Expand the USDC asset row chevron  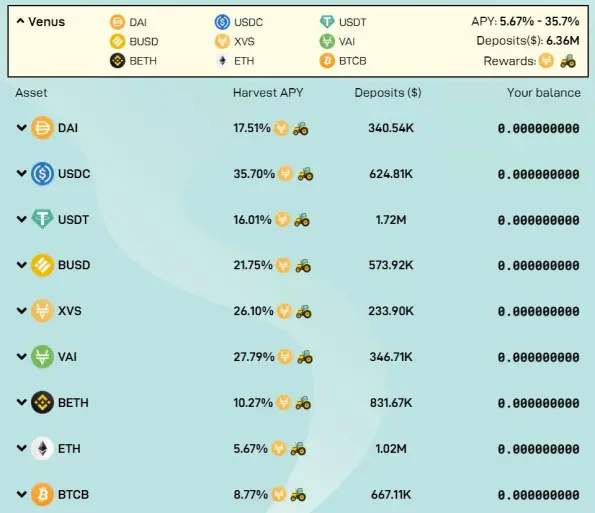point(22,174)
